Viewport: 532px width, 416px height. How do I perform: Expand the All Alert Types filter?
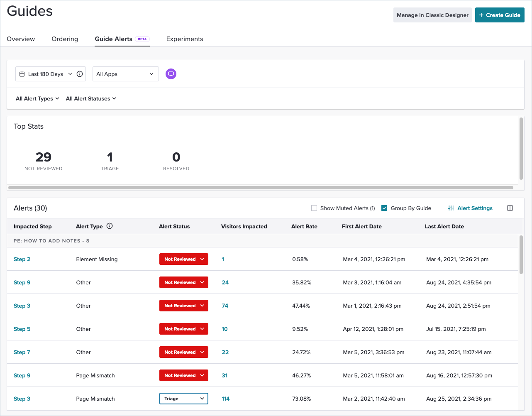coord(37,98)
